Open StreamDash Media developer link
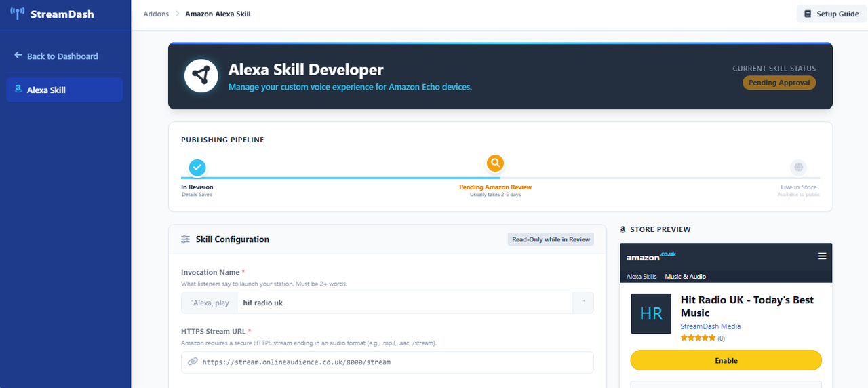Viewport: 868px width, 388px height. (711, 326)
